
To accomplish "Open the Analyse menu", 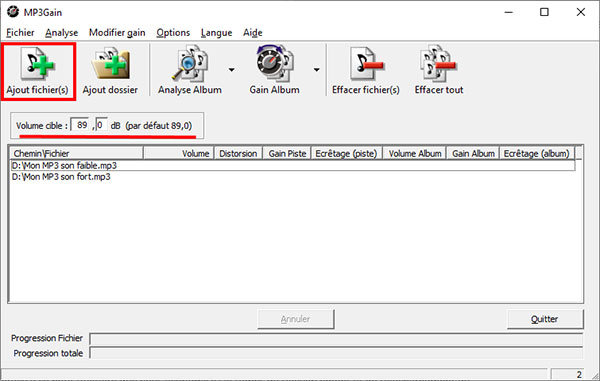I will click(62, 33).
